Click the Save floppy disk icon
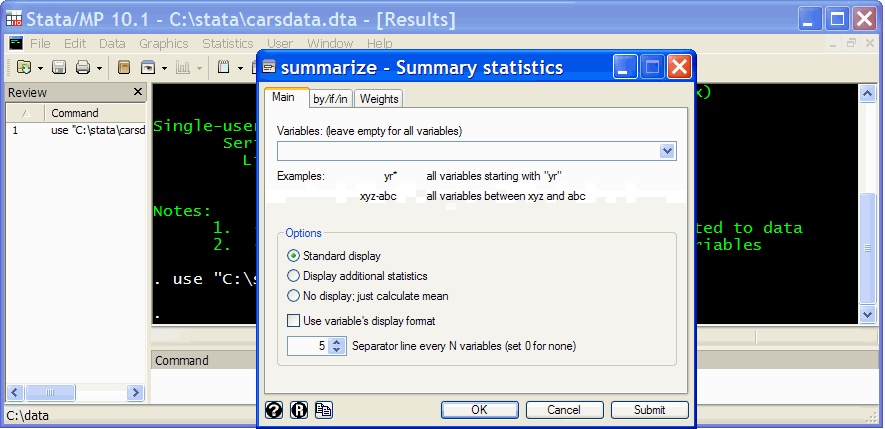 pyautogui.click(x=59, y=68)
